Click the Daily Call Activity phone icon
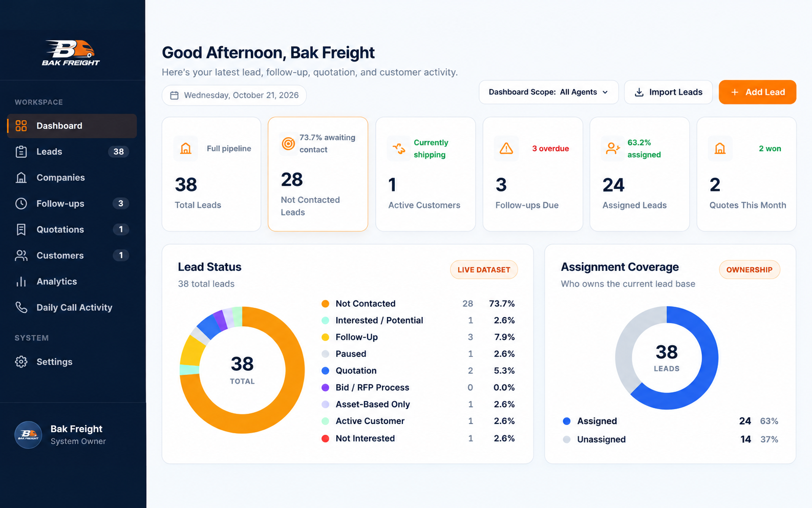 click(x=21, y=307)
